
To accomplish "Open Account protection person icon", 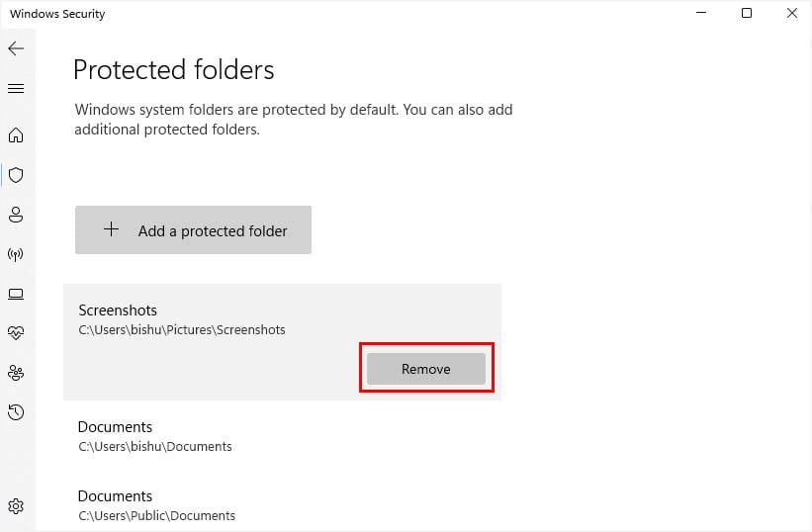I will (x=16, y=215).
